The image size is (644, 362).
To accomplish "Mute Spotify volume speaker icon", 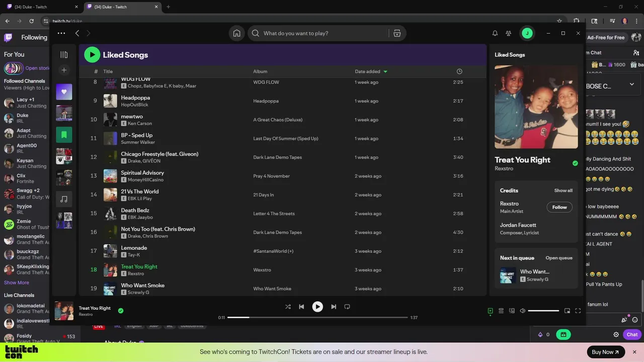I will [523, 311].
